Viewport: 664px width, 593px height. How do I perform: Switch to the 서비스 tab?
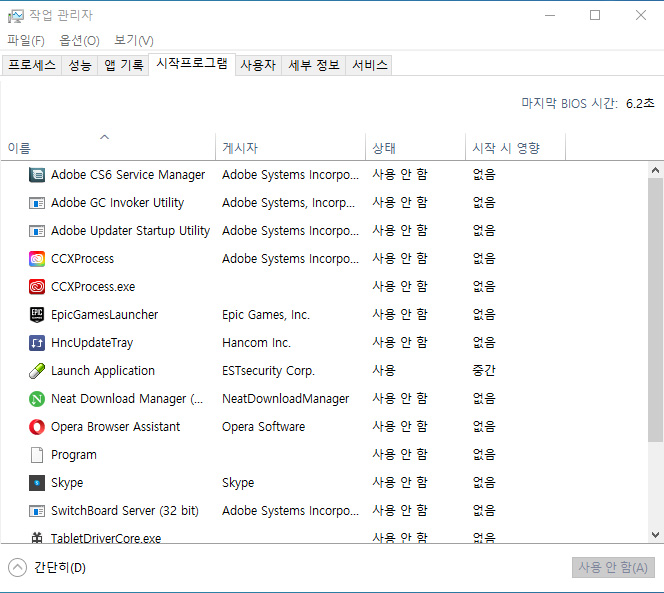pos(369,65)
